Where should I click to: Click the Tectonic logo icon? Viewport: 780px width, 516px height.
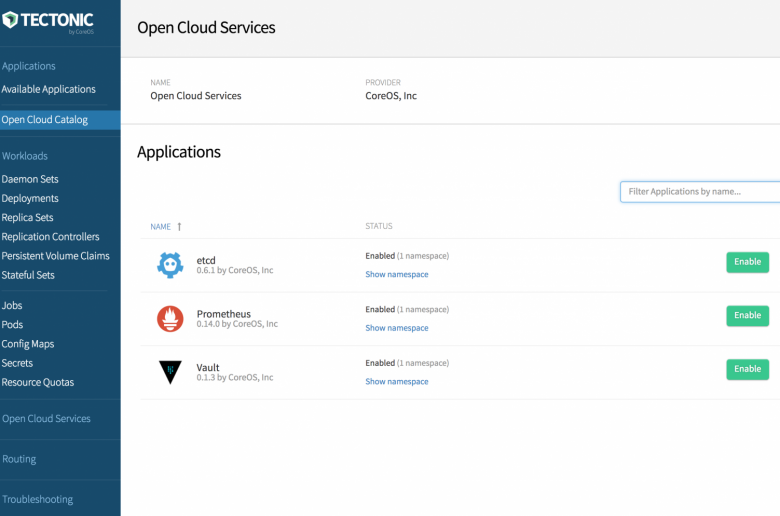10,20
